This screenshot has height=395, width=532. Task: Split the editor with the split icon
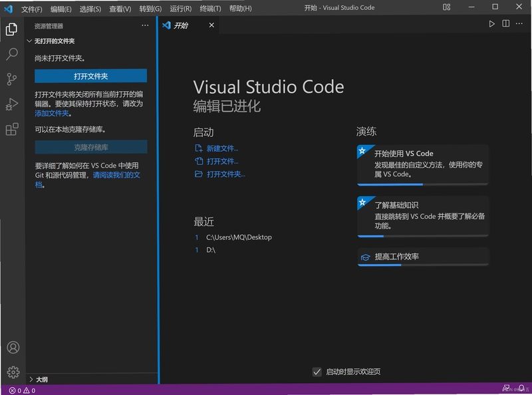pos(506,23)
